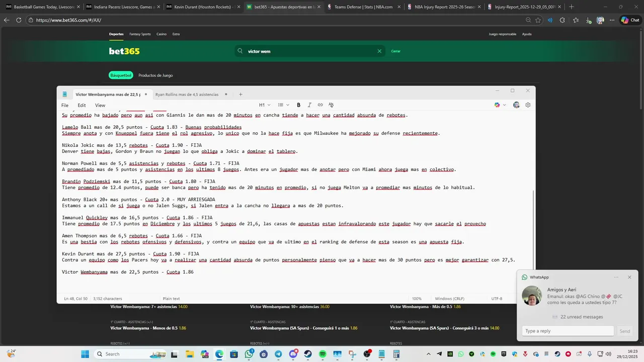Open the Notepad View menu
The width and height of the screenshot is (644, 362).
(100, 106)
